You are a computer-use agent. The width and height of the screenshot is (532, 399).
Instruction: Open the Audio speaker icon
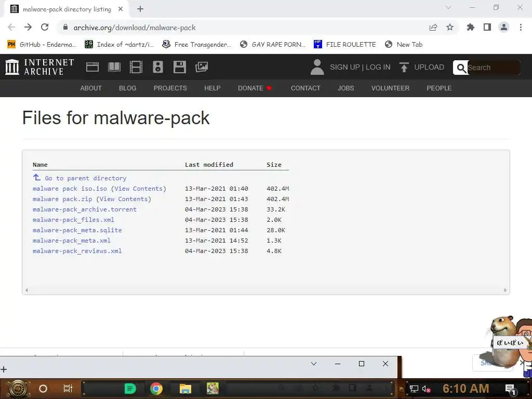click(158, 67)
